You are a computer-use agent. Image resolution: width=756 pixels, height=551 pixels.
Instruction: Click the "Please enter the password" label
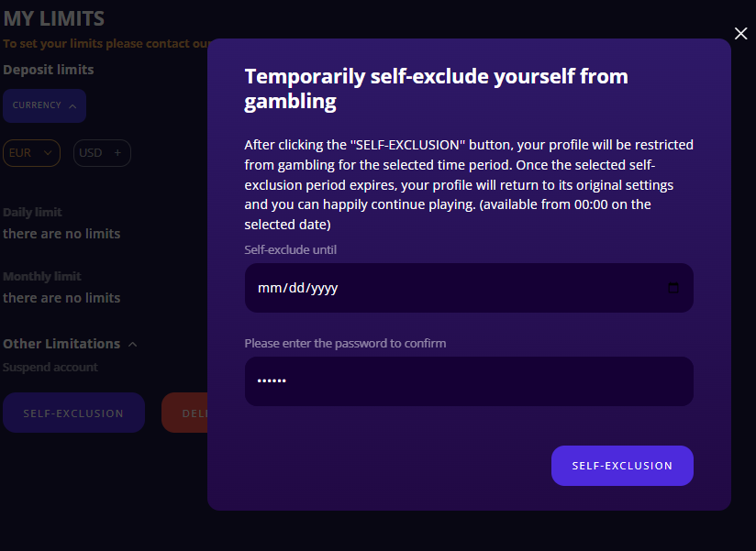click(x=345, y=343)
